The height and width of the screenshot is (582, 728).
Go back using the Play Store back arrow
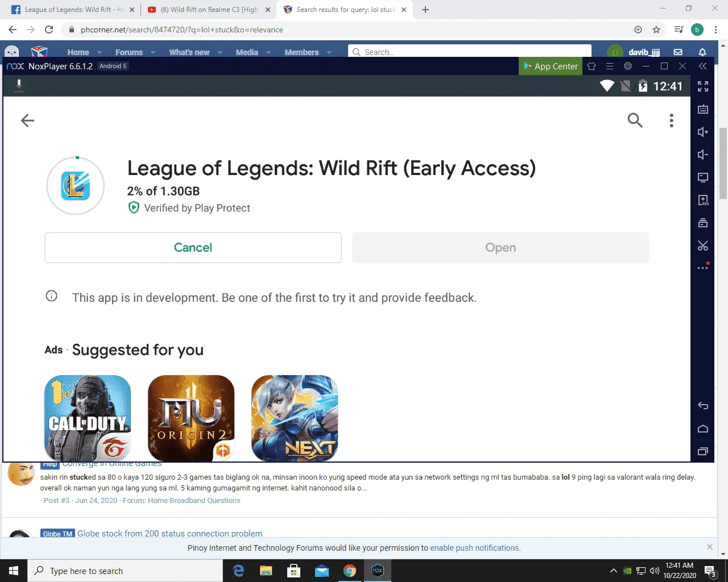pos(27,120)
